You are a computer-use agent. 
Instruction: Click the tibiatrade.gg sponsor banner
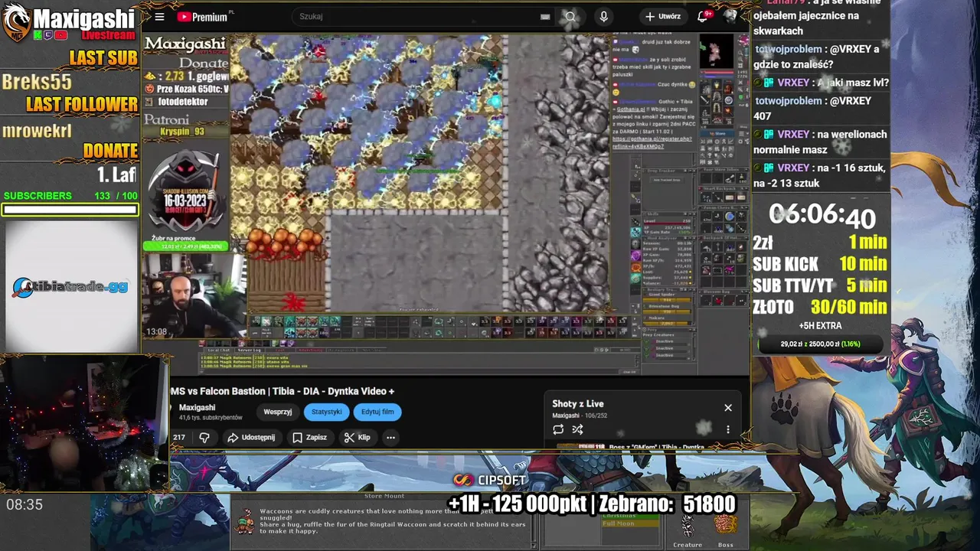(70, 287)
